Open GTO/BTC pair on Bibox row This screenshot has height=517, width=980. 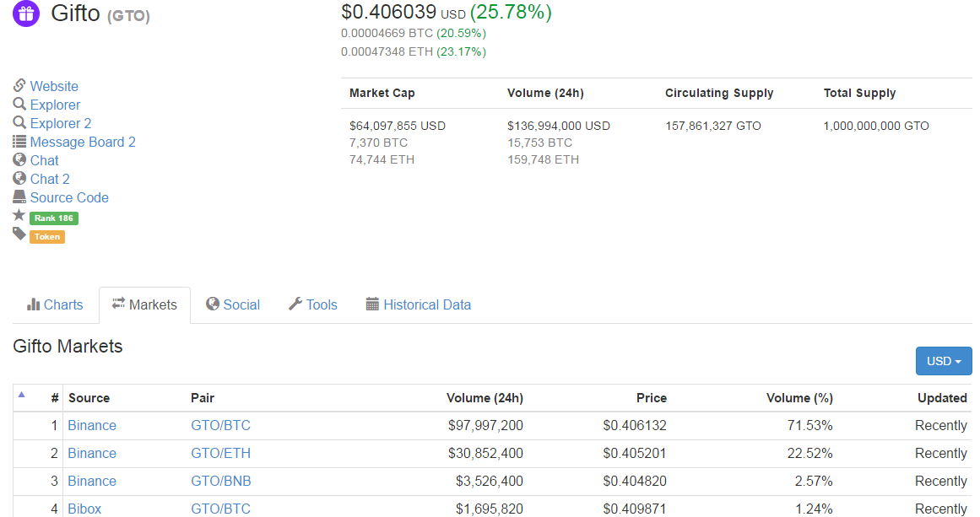220,509
